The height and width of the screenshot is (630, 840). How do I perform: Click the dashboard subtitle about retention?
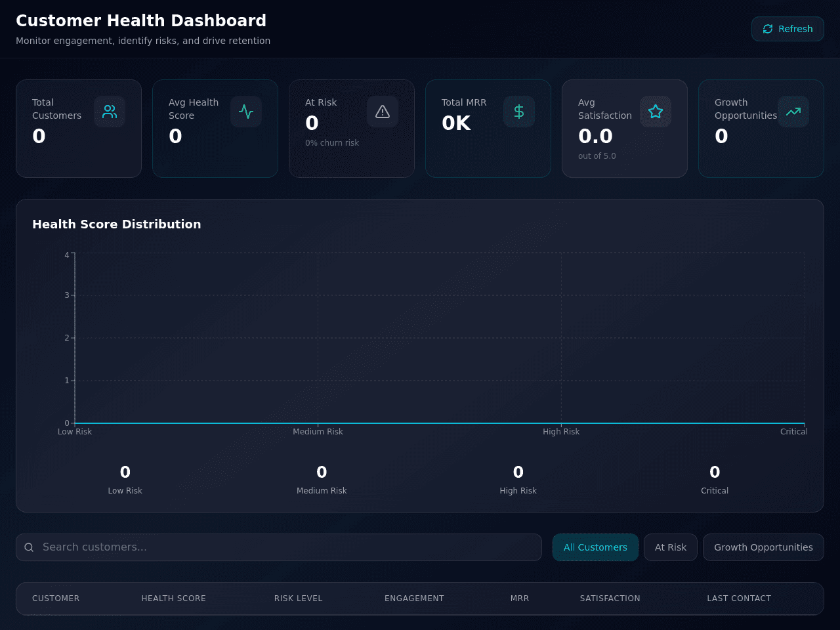pyautogui.click(x=143, y=41)
